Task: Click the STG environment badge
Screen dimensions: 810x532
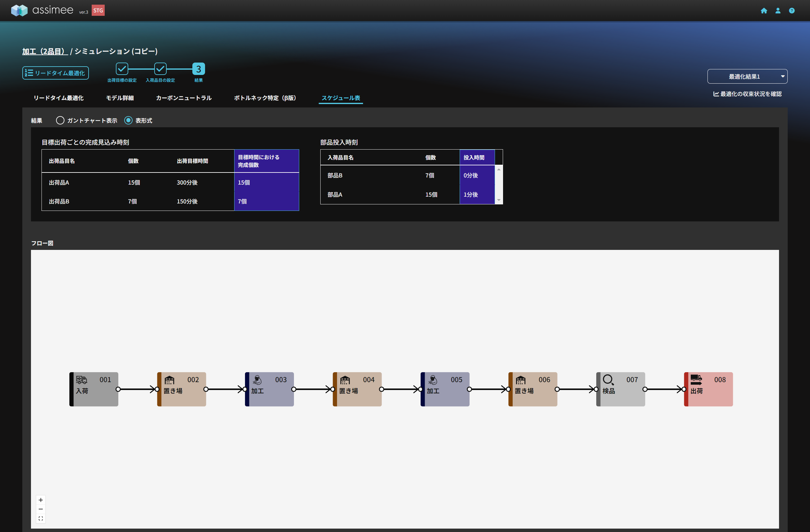Action: point(98,10)
